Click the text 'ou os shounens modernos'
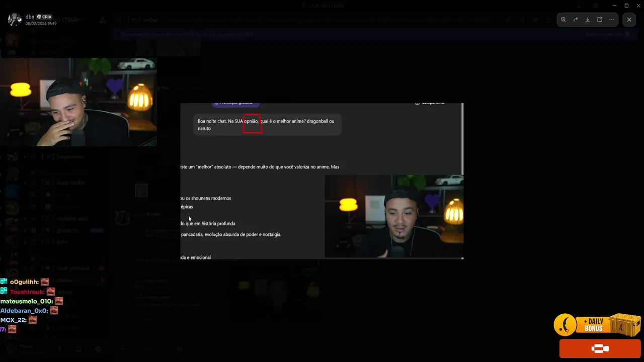Viewport: 644px width, 362px height. pyautogui.click(x=205, y=198)
